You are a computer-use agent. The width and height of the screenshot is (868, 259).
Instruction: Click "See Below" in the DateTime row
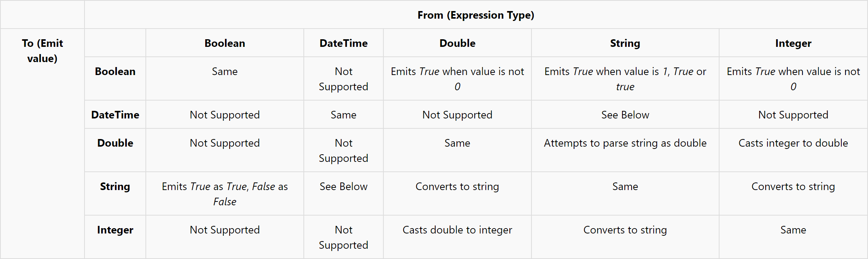point(625,115)
